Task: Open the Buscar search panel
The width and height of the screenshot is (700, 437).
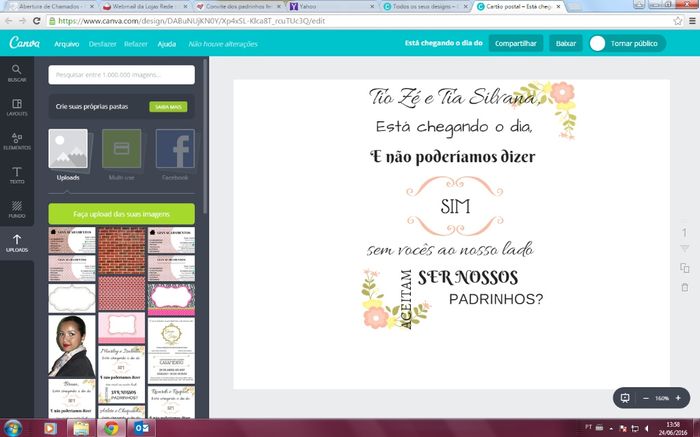Action: [17, 73]
